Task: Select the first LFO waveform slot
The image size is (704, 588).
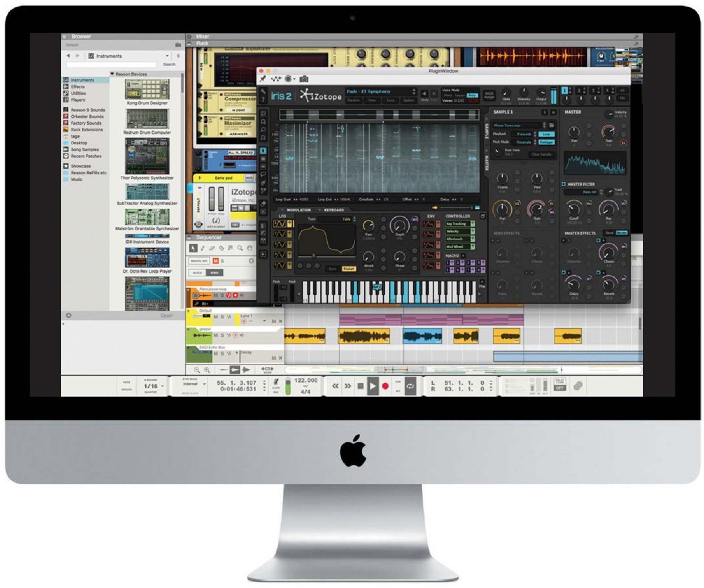Action: click(x=280, y=224)
